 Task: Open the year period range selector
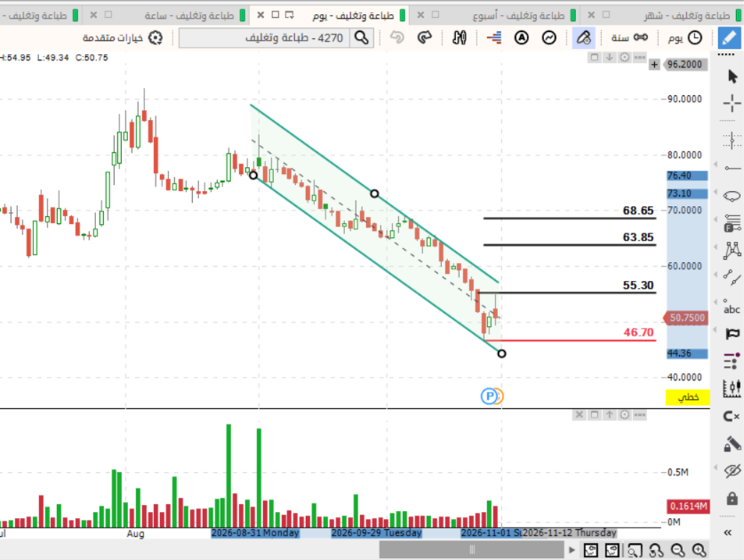[629, 37]
